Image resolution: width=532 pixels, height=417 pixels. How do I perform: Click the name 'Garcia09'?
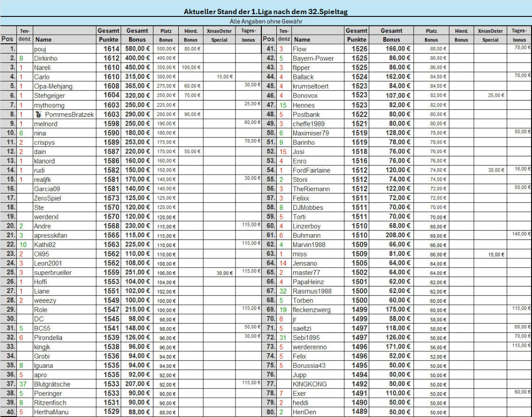click(47, 189)
